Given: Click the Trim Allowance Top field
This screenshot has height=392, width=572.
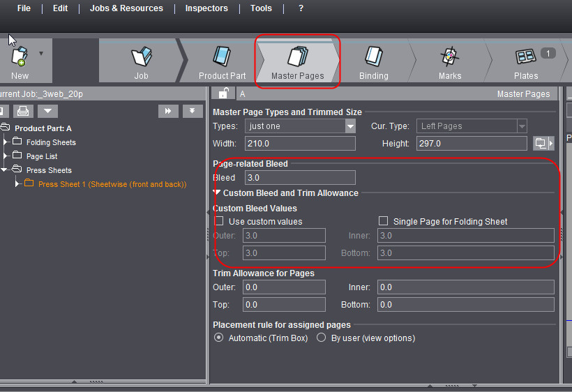Looking at the screenshot, I should pyautogui.click(x=284, y=305).
